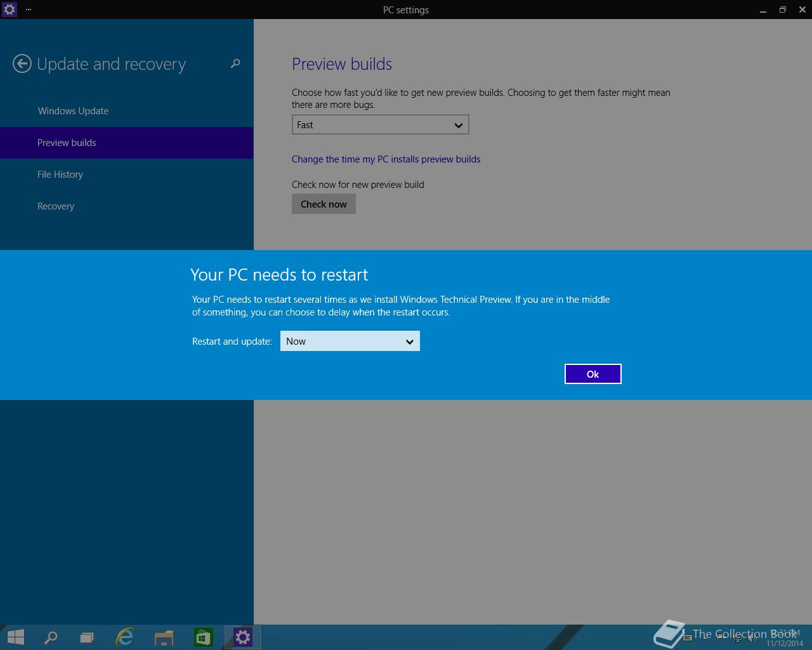Open Task View from the taskbar

[87, 637]
